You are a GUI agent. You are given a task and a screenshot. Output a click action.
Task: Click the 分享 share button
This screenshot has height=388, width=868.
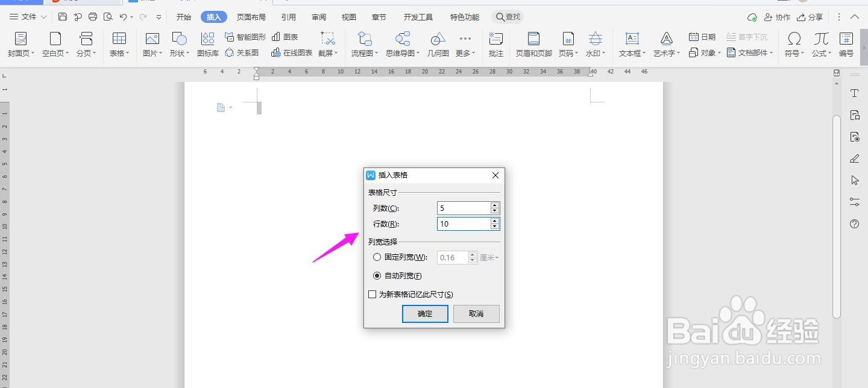pos(810,17)
